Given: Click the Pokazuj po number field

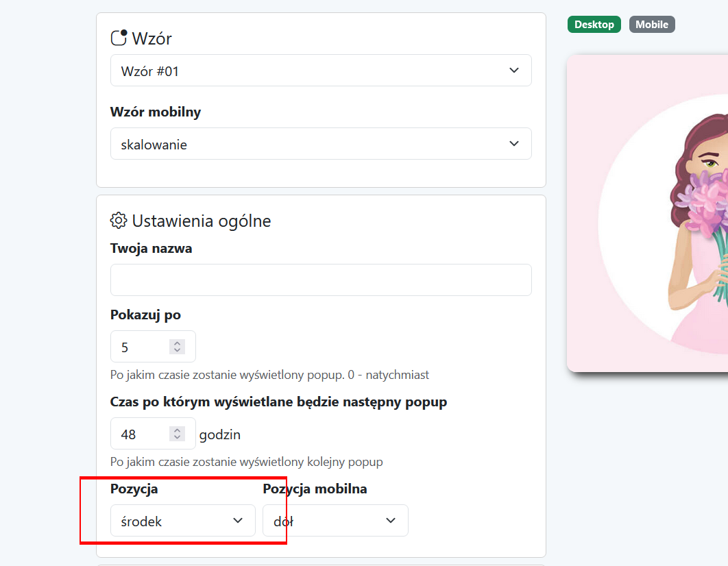Looking at the screenshot, I should (x=153, y=347).
